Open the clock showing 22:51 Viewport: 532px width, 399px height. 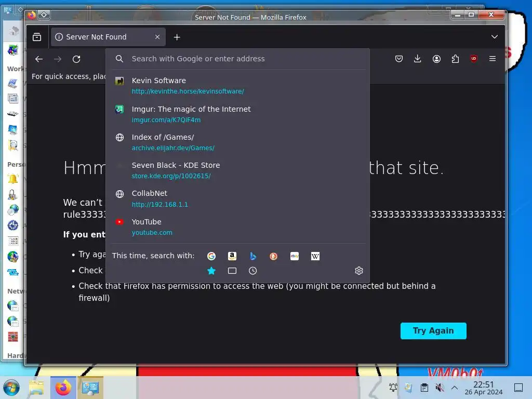click(484, 388)
